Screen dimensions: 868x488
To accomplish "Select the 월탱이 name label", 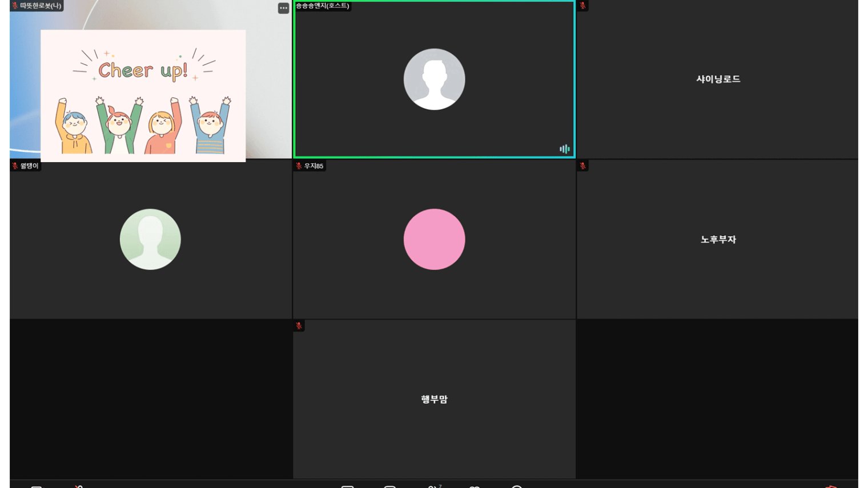I will (29, 166).
